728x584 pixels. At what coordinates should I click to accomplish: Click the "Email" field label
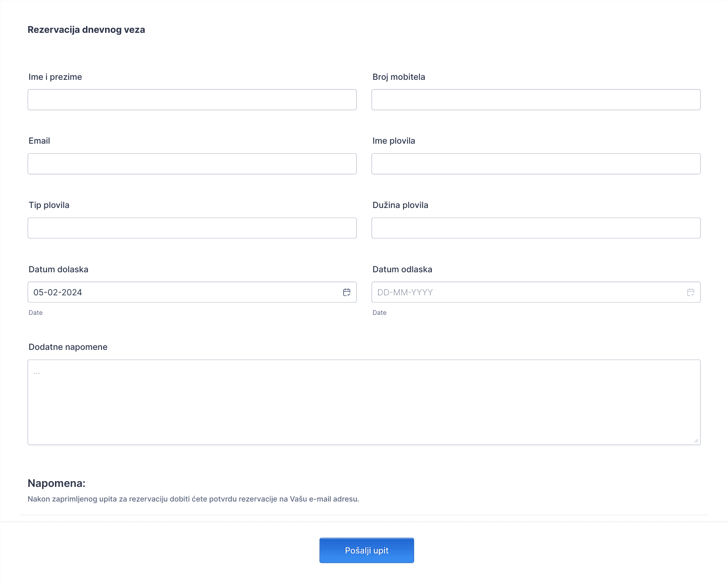(39, 141)
